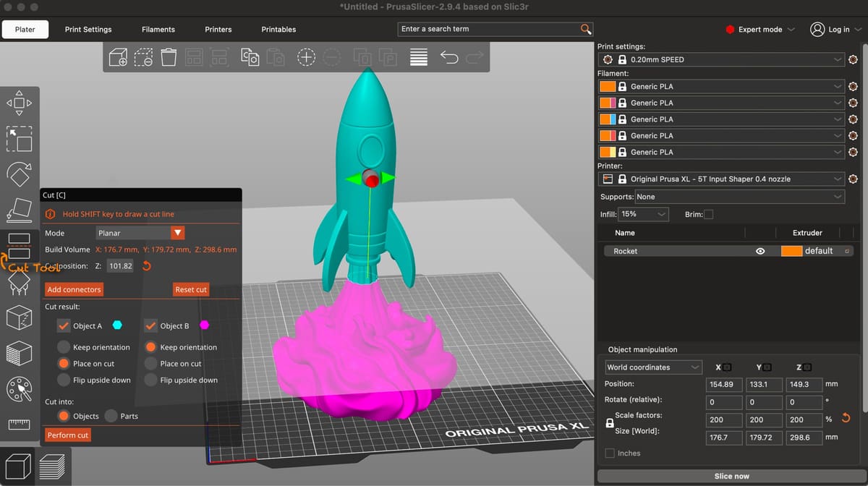Switch to the sliced layers preview

[x=51, y=467]
